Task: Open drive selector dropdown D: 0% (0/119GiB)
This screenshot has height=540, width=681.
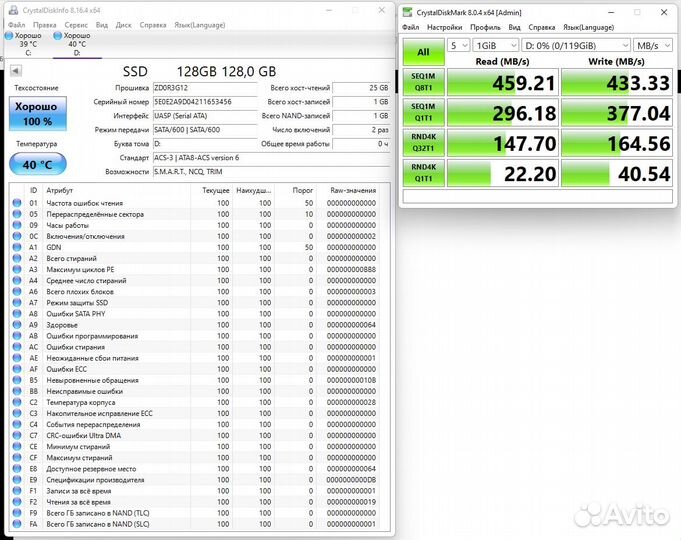Action: pyautogui.click(x=575, y=46)
